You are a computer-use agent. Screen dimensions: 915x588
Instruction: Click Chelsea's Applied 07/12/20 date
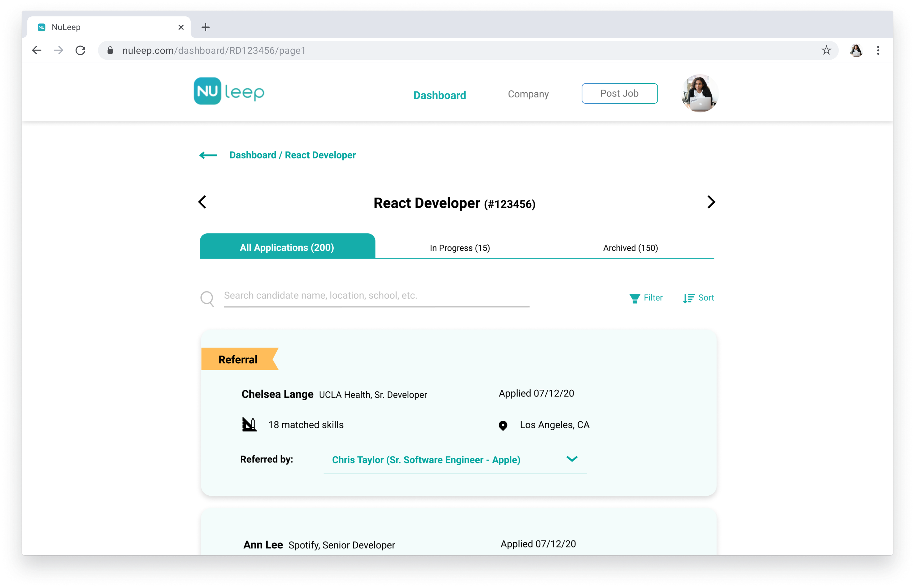tap(536, 394)
